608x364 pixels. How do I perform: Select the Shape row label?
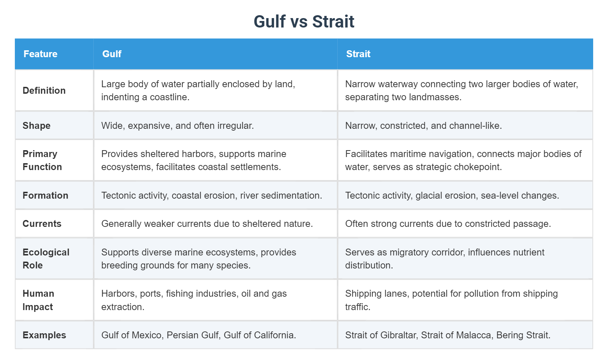[37, 126]
